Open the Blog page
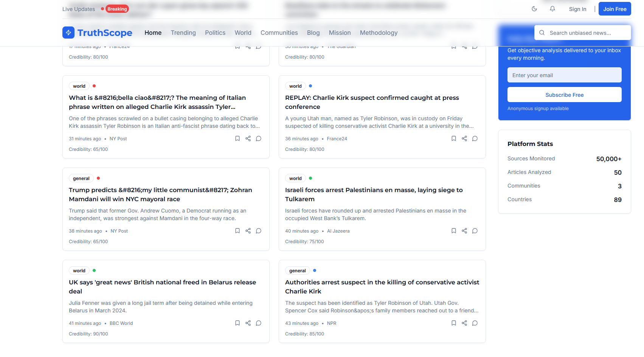The height and width of the screenshot is (357, 644). 313,33
